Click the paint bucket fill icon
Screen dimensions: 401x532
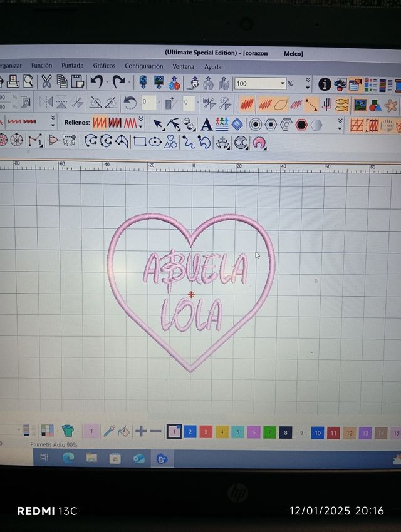pyautogui.click(x=124, y=431)
